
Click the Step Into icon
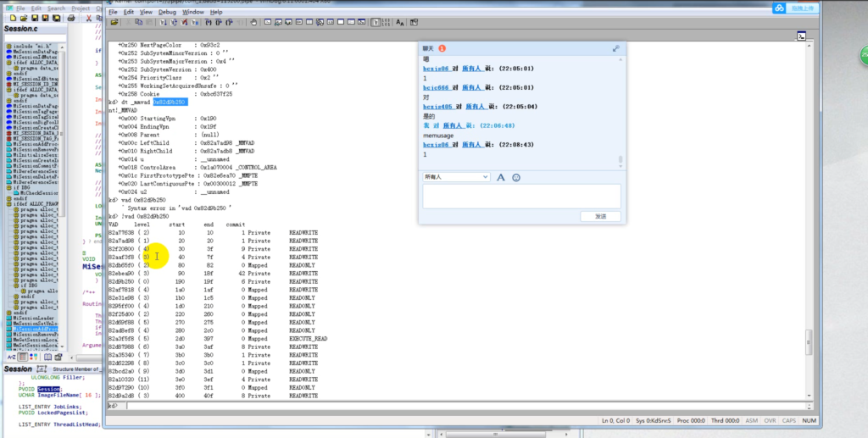click(209, 22)
